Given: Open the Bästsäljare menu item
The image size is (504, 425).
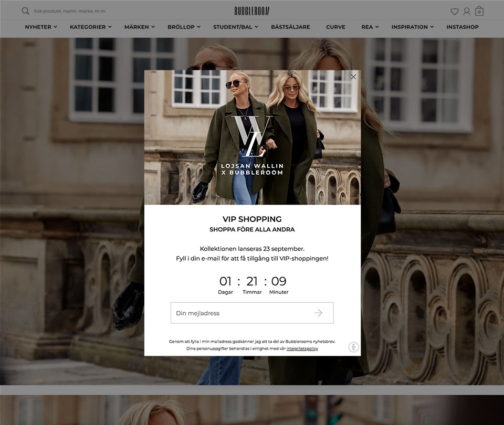Looking at the screenshot, I should (x=290, y=27).
